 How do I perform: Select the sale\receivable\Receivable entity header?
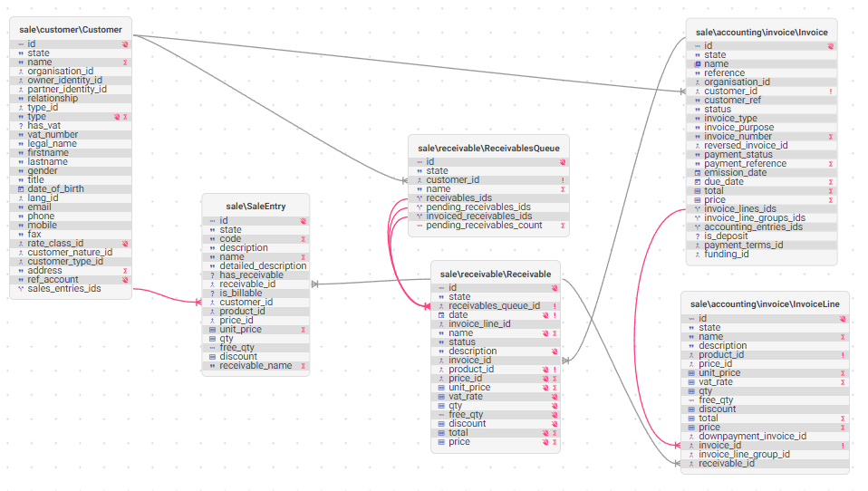pos(496,274)
